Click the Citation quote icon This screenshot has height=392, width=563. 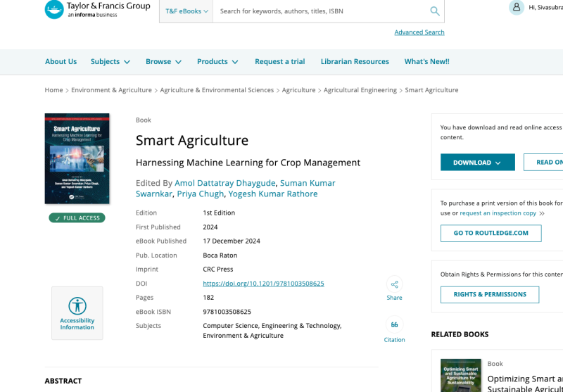(x=394, y=324)
